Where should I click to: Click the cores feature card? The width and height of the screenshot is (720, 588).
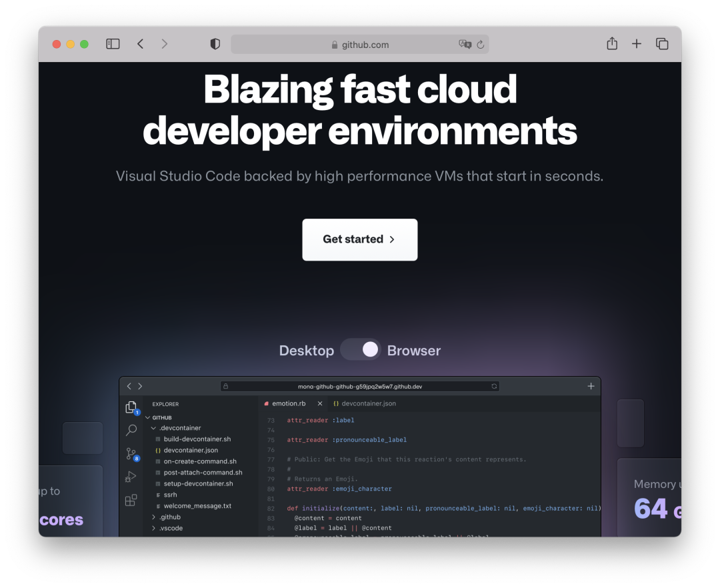(x=71, y=501)
